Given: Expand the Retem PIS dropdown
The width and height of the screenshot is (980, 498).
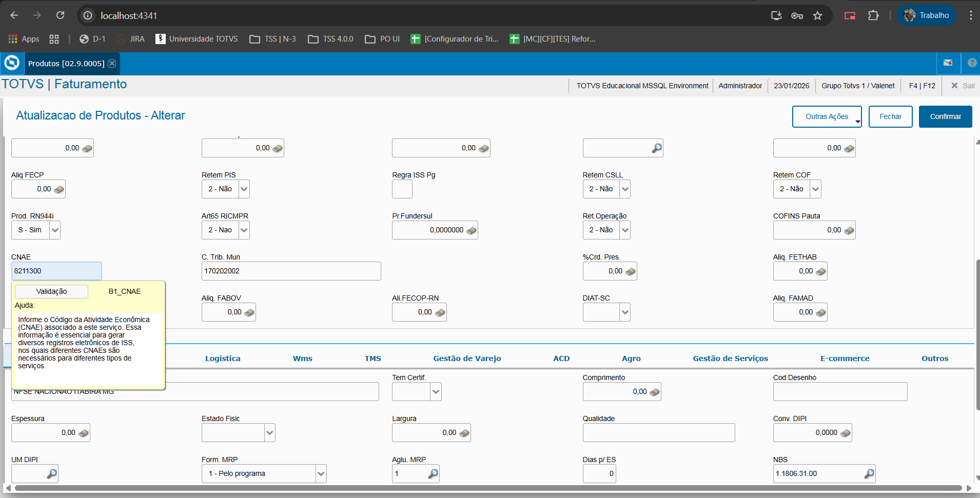Looking at the screenshot, I should (x=244, y=189).
